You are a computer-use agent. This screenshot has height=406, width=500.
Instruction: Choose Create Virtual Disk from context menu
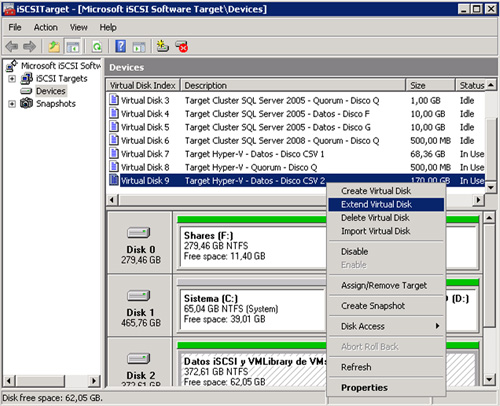[386, 191]
